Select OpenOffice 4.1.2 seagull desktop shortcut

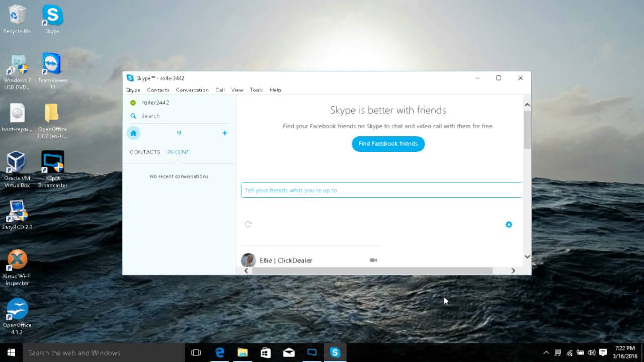tap(17, 317)
